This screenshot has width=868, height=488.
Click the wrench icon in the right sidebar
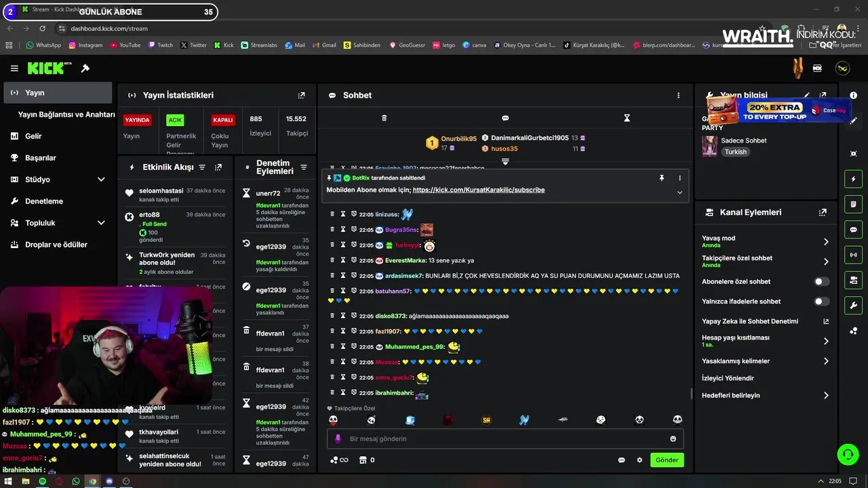click(853, 305)
